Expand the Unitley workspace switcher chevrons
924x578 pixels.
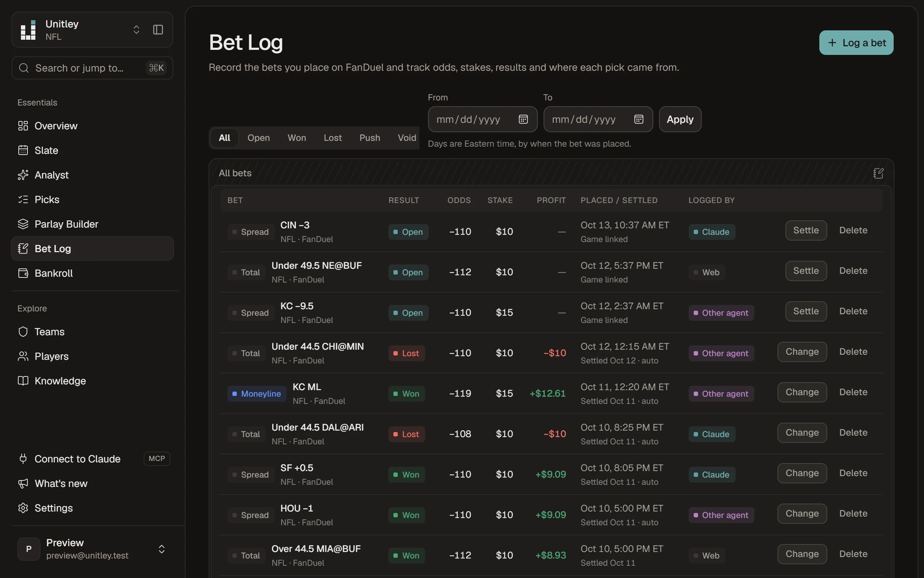[136, 29]
